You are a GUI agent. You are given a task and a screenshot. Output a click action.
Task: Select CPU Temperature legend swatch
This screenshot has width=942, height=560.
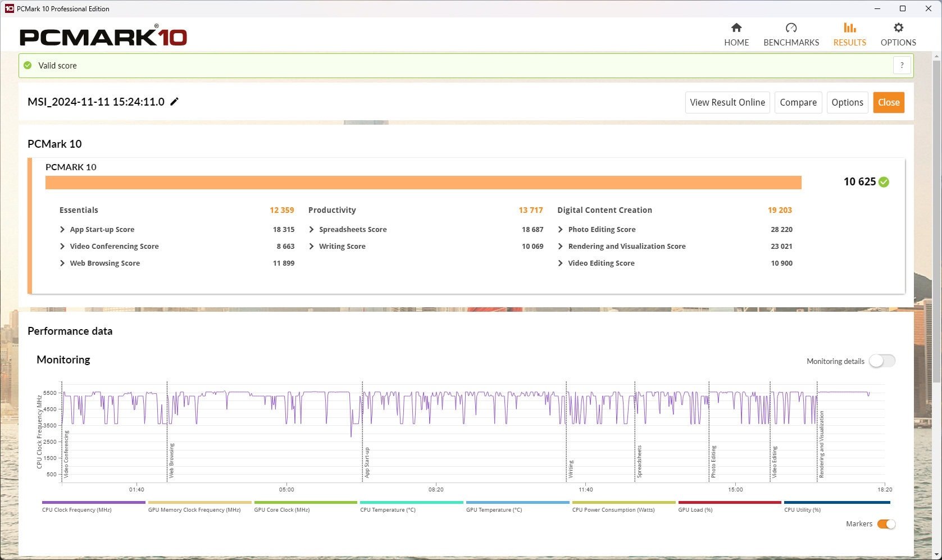411,502
